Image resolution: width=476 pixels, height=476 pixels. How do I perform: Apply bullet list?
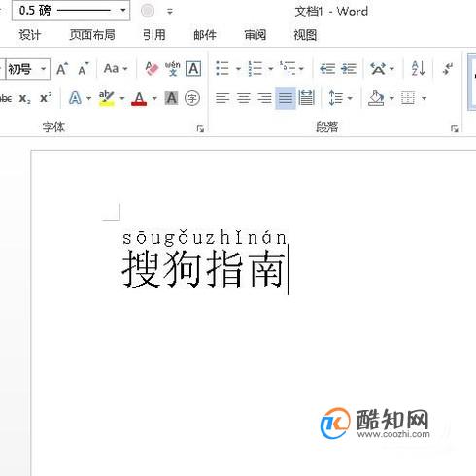coord(222,68)
